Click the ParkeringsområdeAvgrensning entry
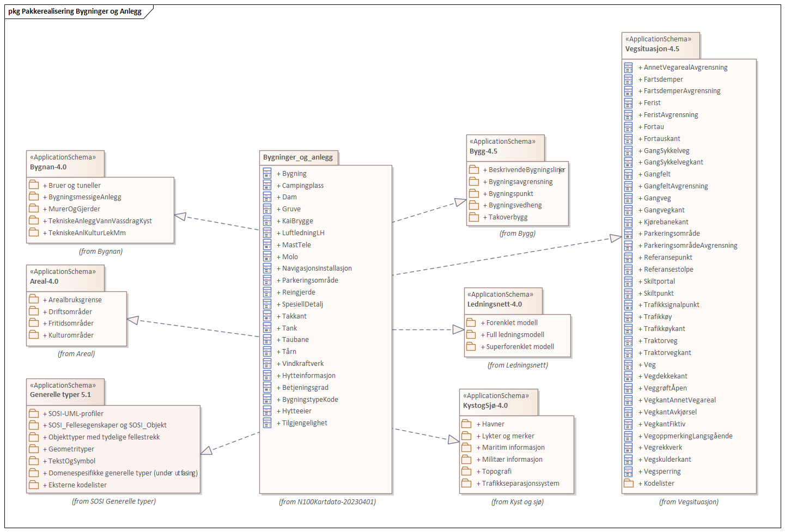This screenshot has width=785, height=532. click(x=688, y=246)
